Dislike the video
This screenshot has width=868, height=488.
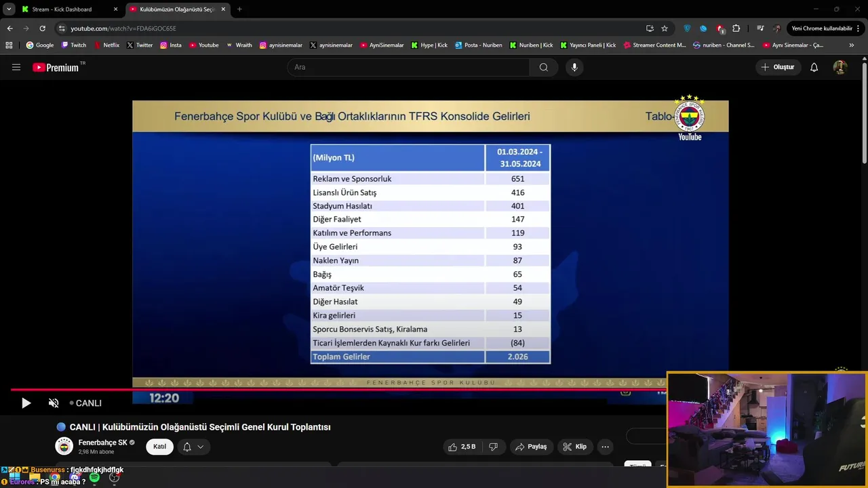click(493, 447)
